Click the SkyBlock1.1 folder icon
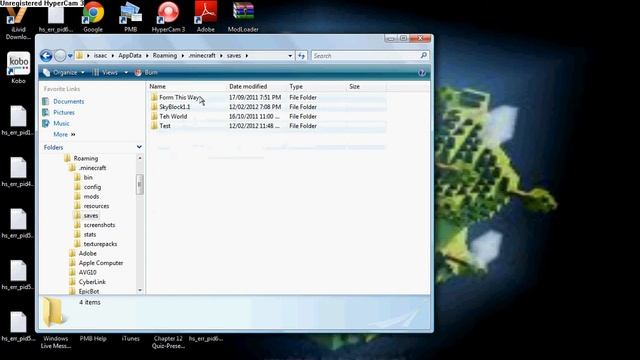This screenshot has height=360, width=640. [x=154, y=107]
